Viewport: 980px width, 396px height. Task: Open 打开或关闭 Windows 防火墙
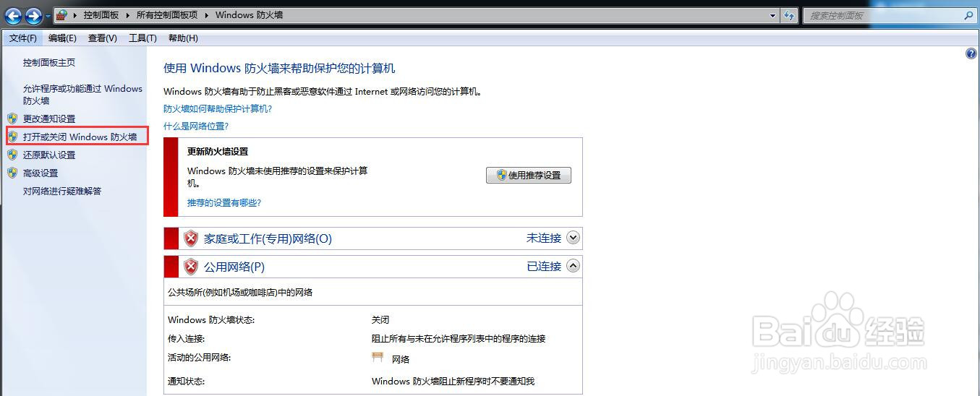click(x=80, y=137)
